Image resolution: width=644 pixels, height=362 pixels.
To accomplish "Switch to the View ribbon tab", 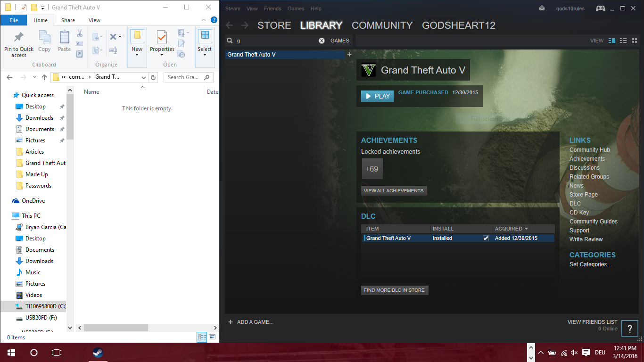I will 94,20.
